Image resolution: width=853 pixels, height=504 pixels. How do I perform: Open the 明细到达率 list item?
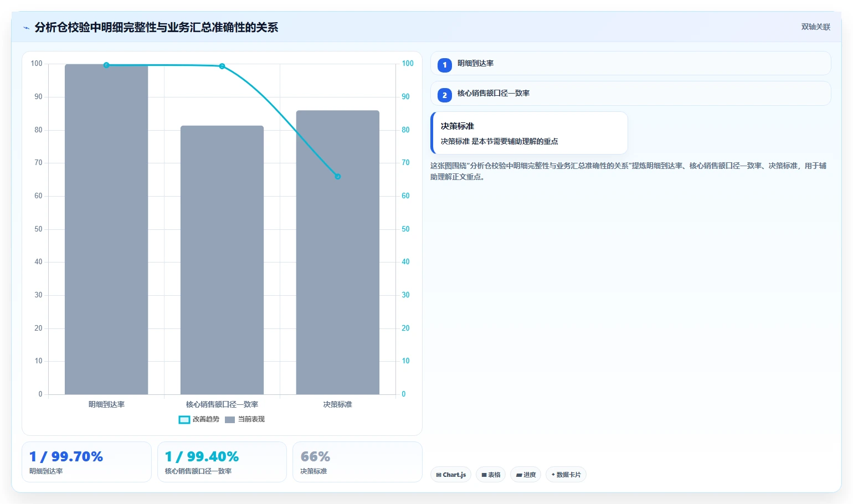click(x=630, y=63)
